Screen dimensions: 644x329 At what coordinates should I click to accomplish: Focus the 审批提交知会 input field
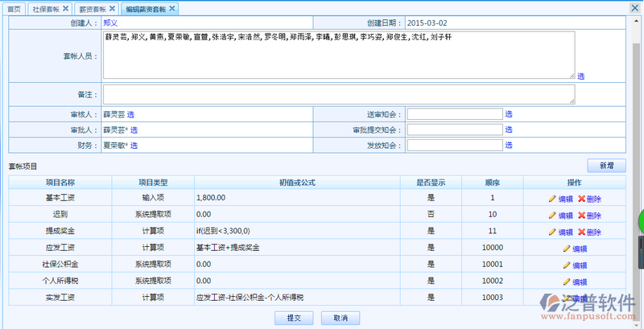pyautogui.click(x=455, y=130)
